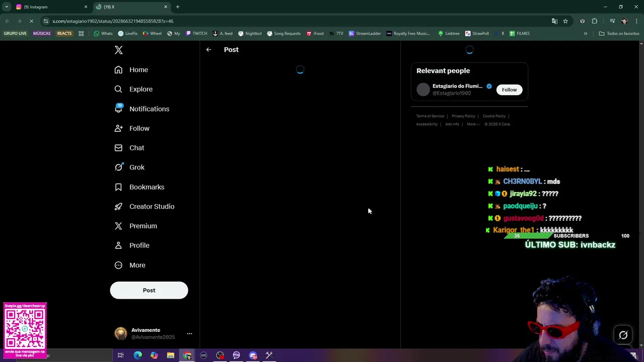
Task: Open Chat in X sidebar
Action: pos(129,148)
